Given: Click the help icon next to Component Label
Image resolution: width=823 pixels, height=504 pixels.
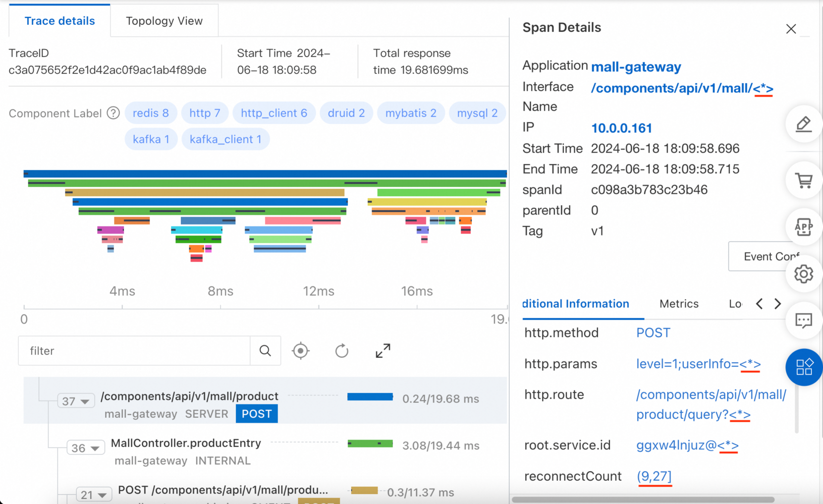Looking at the screenshot, I should pyautogui.click(x=113, y=113).
